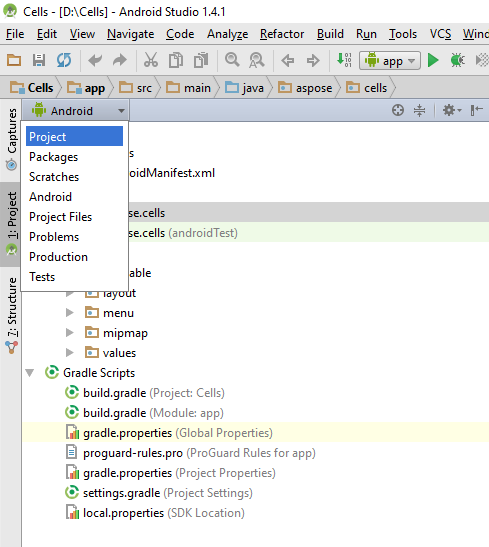Viewport: 489px width, 547px height.
Task: Select Production view option
Action: point(74,257)
